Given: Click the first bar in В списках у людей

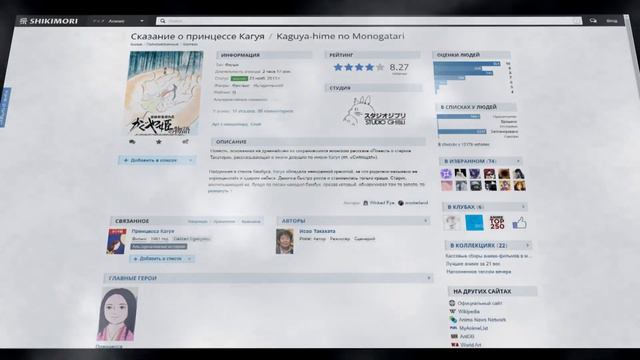Looking at the screenshot, I should pos(459,117).
